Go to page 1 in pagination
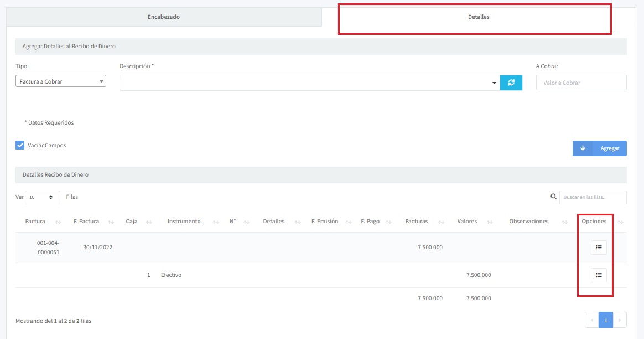This screenshot has height=339, width=644. 606,320
